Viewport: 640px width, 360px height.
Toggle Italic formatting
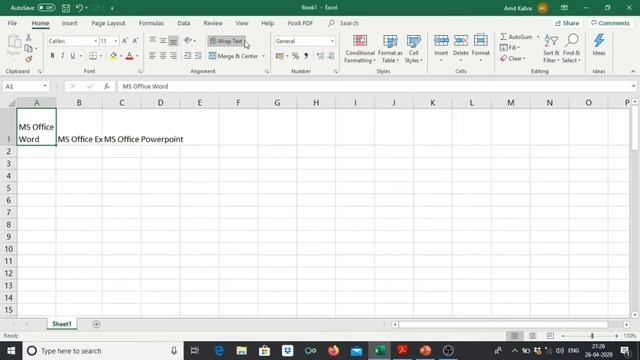tap(62, 56)
